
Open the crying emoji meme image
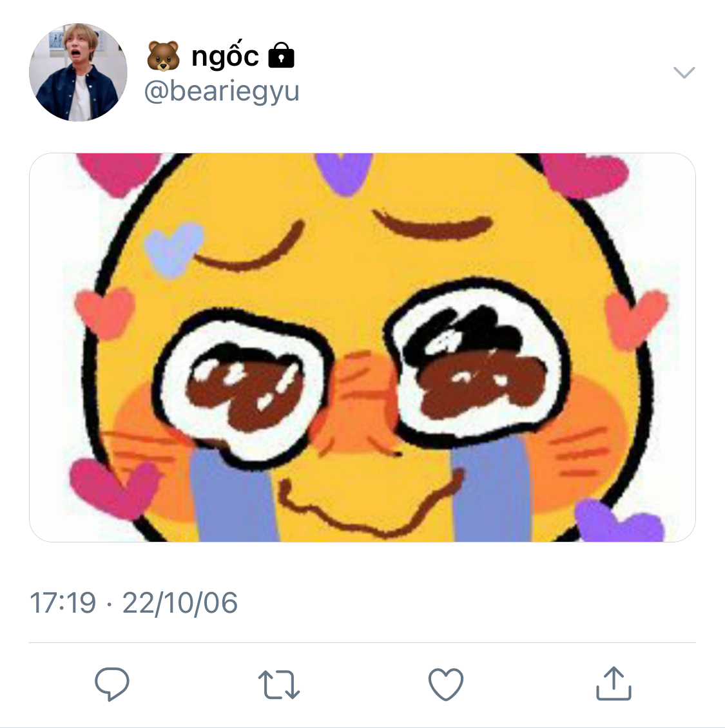pos(362,347)
